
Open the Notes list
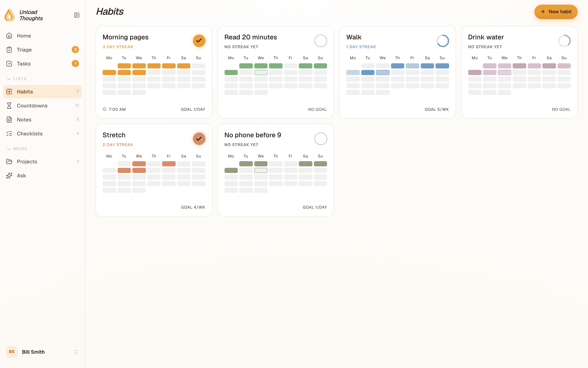pyautogui.click(x=42, y=120)
